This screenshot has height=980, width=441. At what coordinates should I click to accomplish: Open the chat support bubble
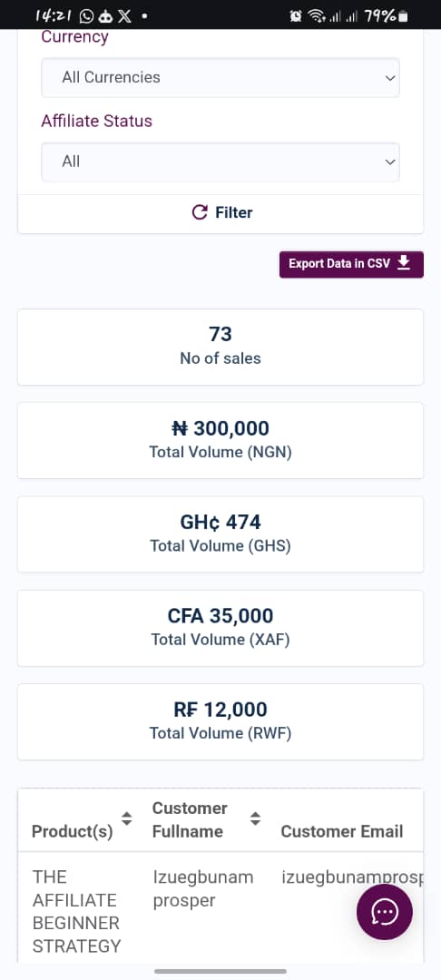tap(384, 913)
